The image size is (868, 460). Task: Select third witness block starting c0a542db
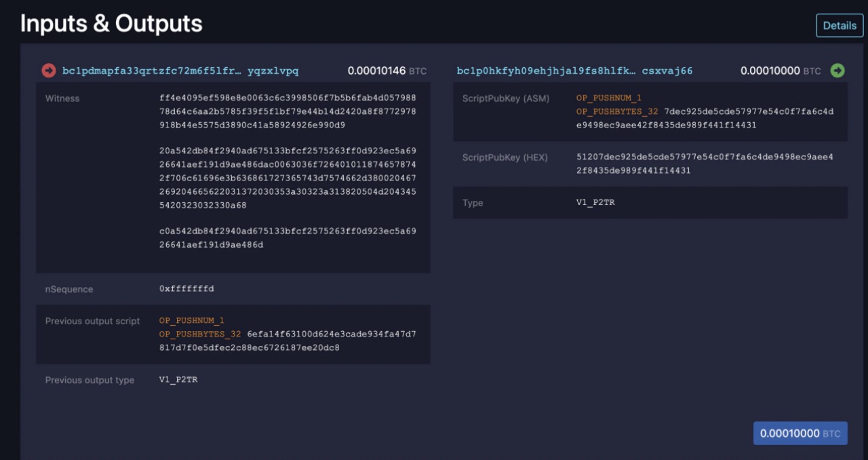tap(288, 237)
